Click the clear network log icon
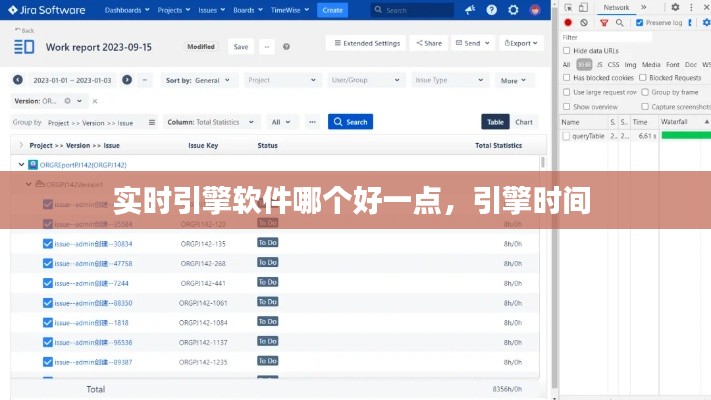 [585, 22]
